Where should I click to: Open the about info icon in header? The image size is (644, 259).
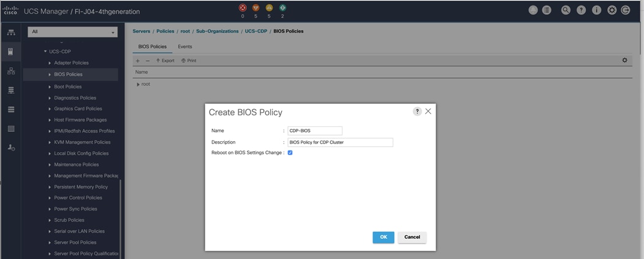click(x=596, y=10)
